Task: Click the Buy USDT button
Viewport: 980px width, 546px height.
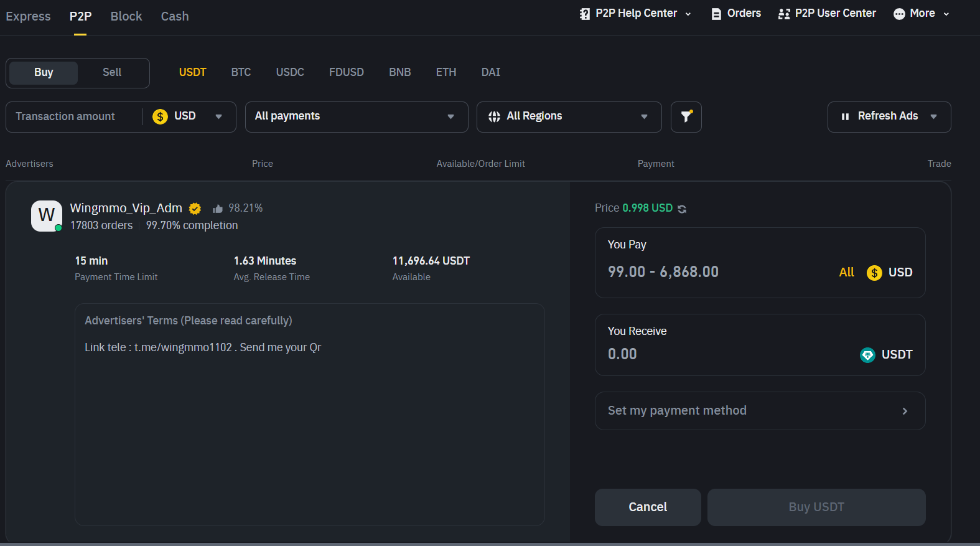Action: click(816, 507)
